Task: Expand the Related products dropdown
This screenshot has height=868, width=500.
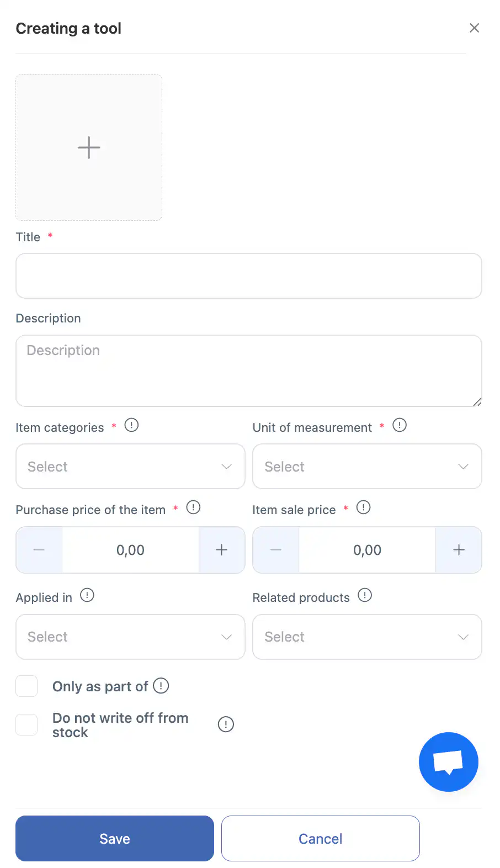Action: 367,637
